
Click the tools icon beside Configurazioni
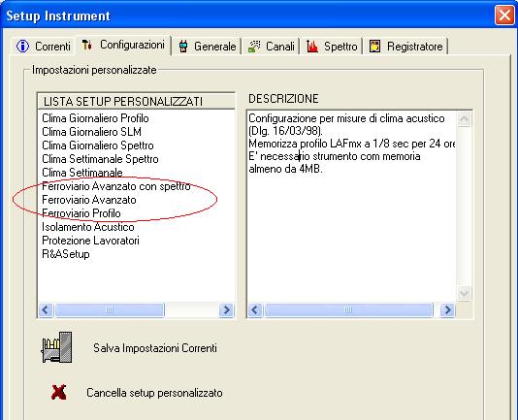tap(87, 45)
